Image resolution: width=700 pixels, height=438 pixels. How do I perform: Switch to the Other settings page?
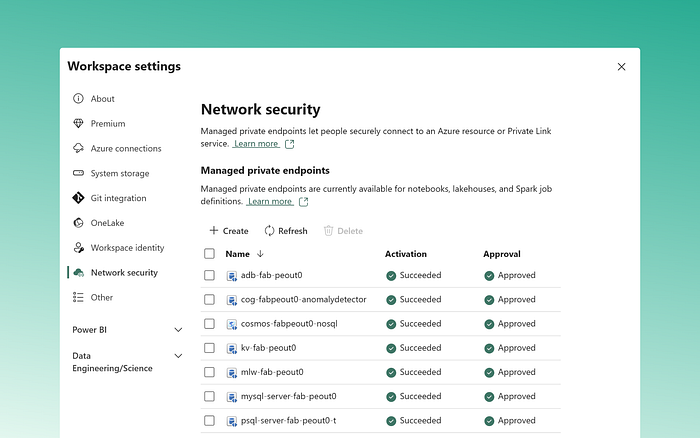101,297
